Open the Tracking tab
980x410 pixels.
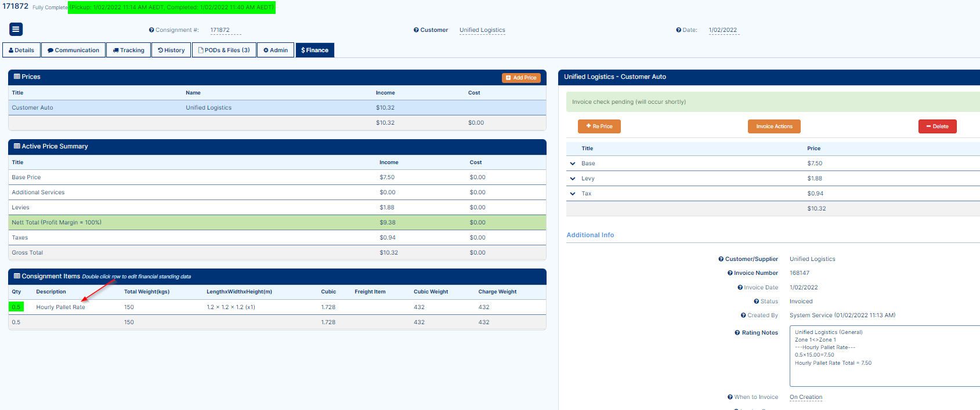pos(128,50)
